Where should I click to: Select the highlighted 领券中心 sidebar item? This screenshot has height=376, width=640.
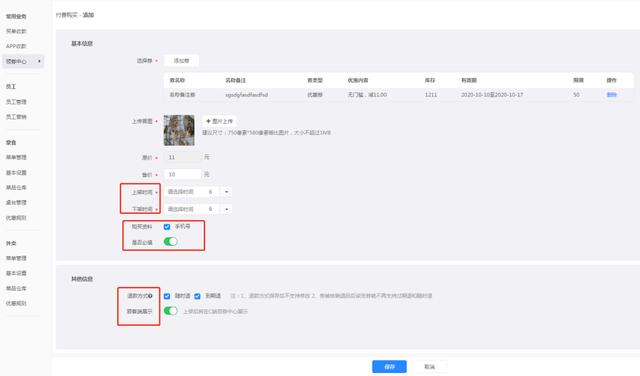(23, 61)
